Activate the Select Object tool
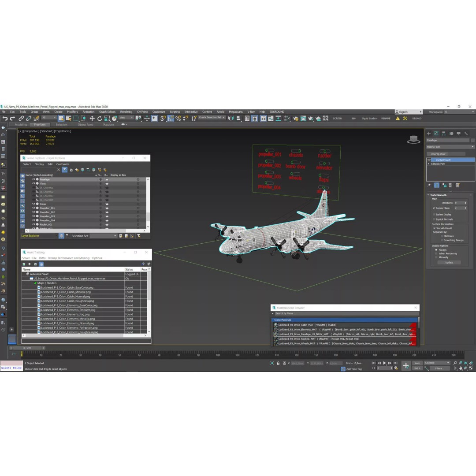This screenshot has width=476, height=476. click(61, 119)
